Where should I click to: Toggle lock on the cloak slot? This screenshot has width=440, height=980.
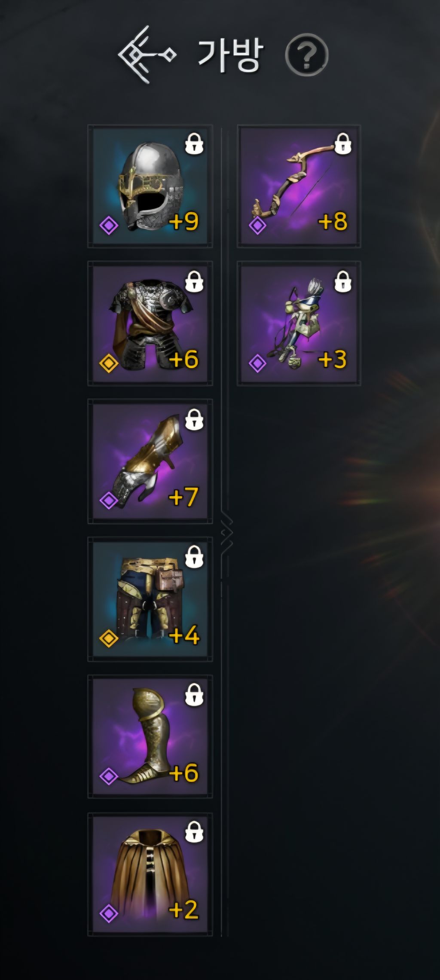(194, 832)
